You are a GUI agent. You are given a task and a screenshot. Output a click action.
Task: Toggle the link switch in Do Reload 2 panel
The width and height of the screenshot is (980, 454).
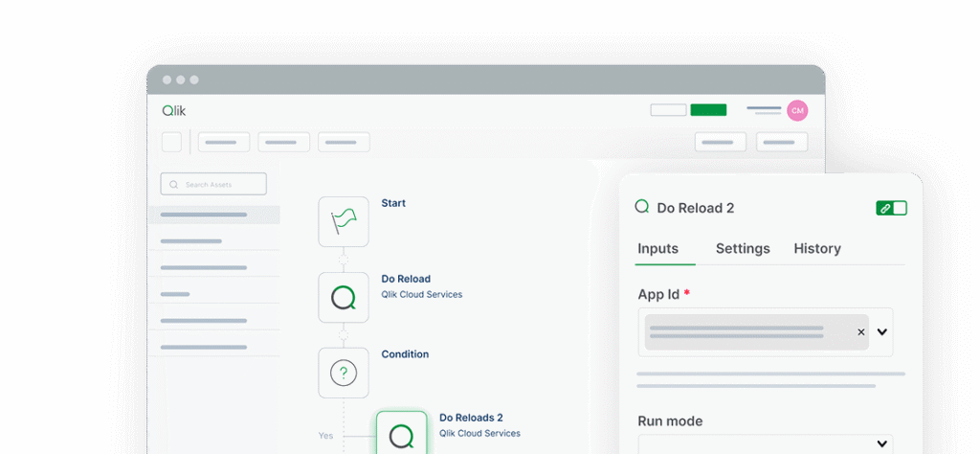(891, 208)
